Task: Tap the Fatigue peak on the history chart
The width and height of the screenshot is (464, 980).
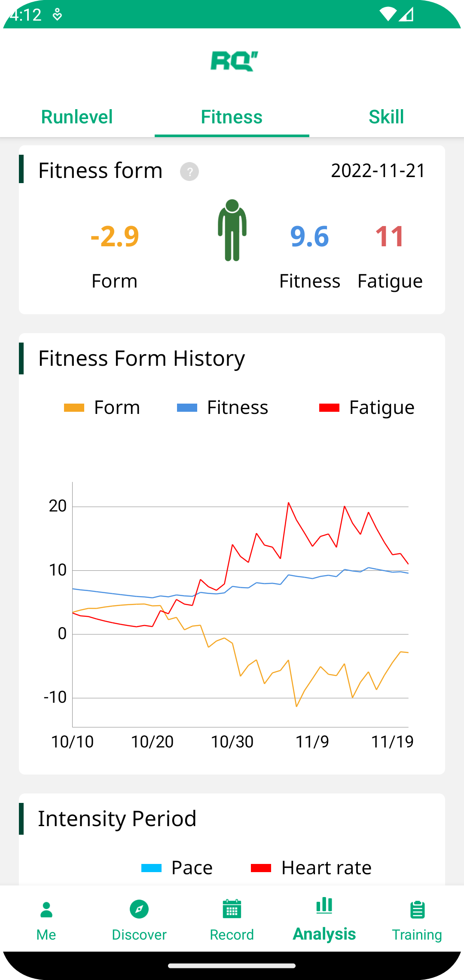Action: pos(289,502)
